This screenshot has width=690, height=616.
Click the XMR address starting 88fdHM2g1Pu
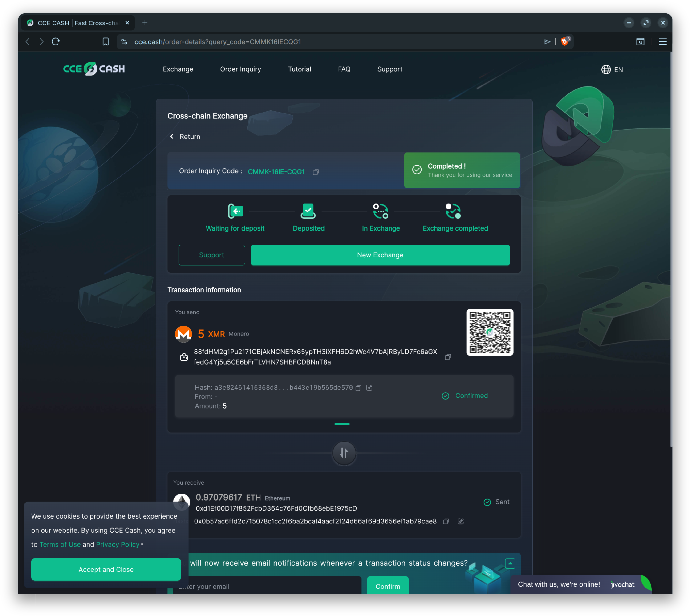[x=315, y=357]
